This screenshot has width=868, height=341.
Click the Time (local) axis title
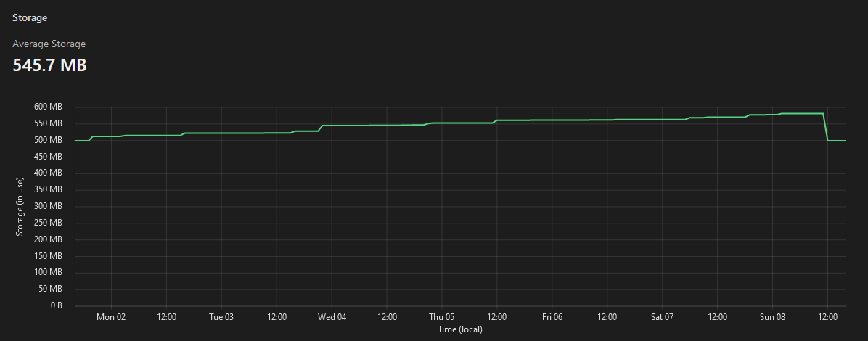point(460,329)
